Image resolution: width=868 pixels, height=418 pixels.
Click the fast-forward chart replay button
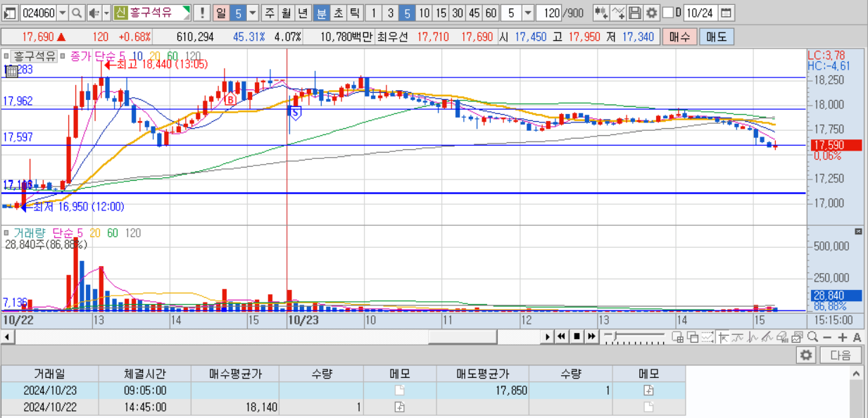point(591,336)
